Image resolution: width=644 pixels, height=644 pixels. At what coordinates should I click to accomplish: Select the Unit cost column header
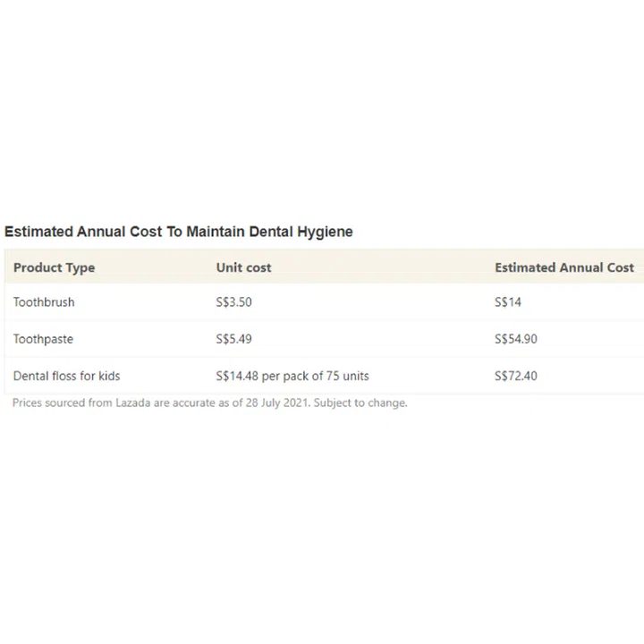tap(243, 267)
